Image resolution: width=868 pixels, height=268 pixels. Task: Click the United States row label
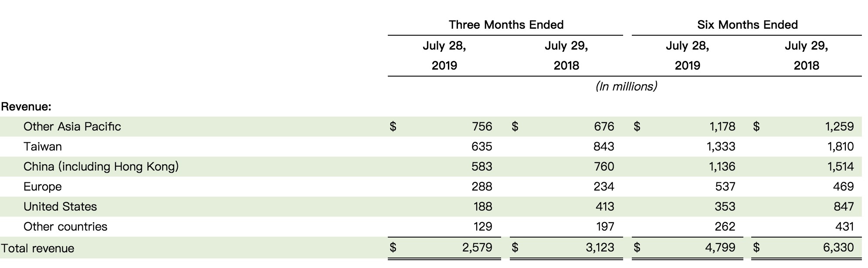[x=60, y=207]
